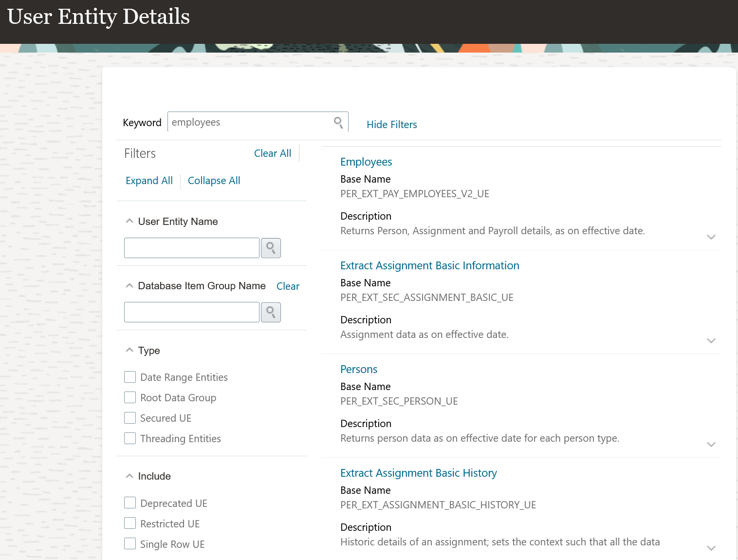Clear the Database Item Group Name filter
This screenshot has height=560, width=738.
tap(288, 286)
